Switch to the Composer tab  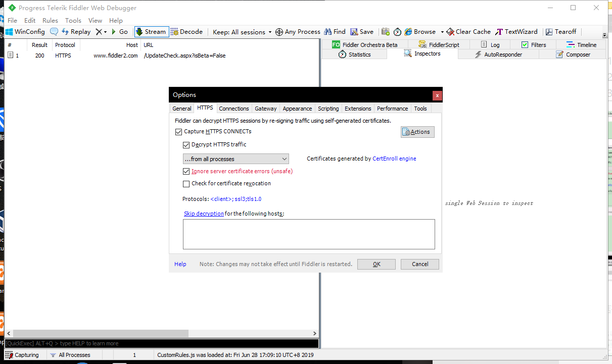click(573, 54)
